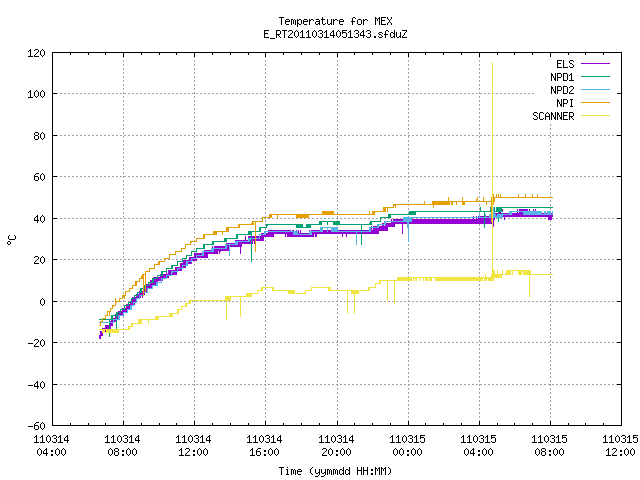Click the x-axis tick 110315 00:00
Image resolution: width=640 pixels, height=480 pixels.
(407, 446)
